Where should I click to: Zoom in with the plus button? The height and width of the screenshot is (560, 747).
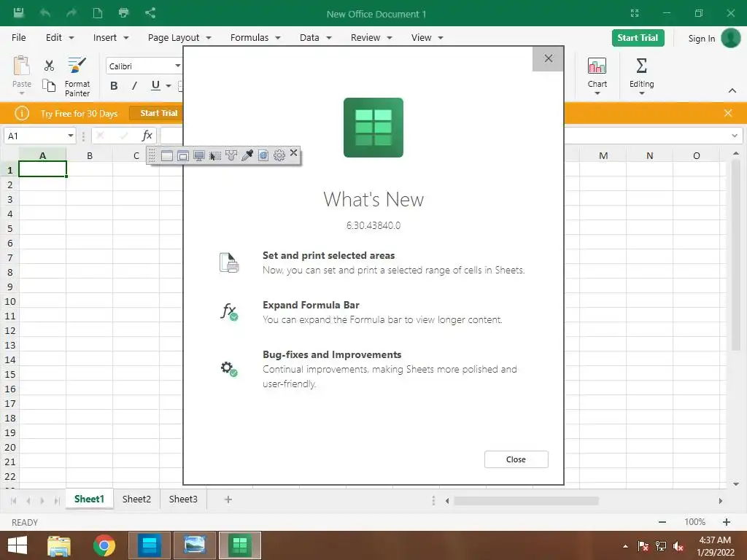[727, 522]
